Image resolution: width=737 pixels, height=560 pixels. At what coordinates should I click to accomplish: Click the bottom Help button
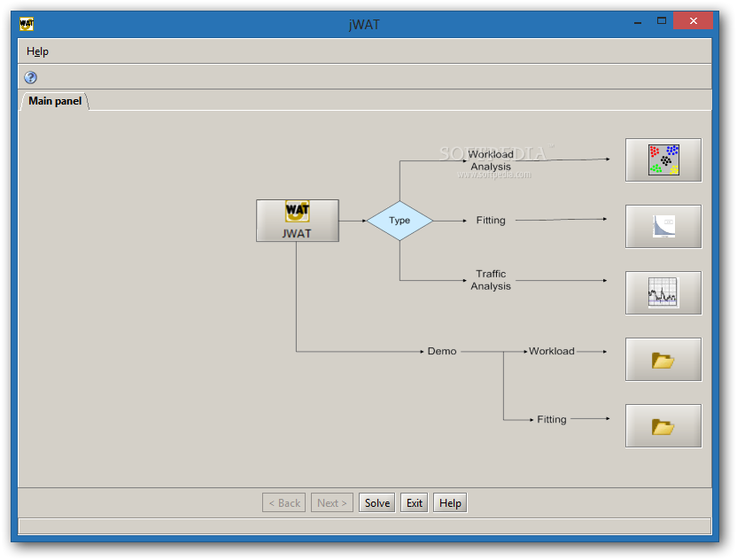[450, 503]
